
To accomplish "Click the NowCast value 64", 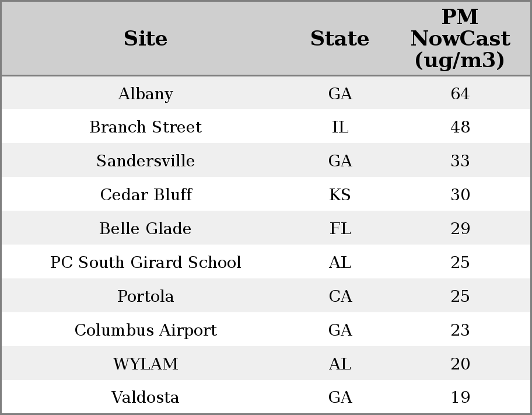I will tap(460, 94).
